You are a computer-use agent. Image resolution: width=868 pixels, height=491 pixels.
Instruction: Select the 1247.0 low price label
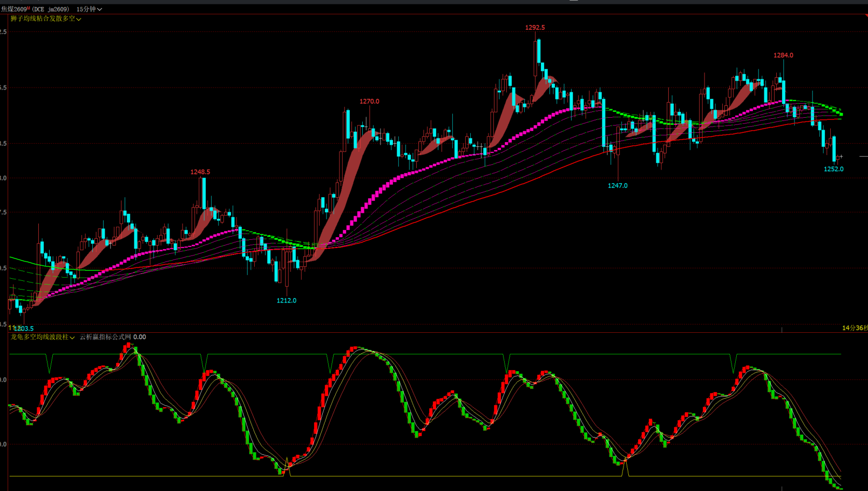pyautogui.click(x=617, y=186)
